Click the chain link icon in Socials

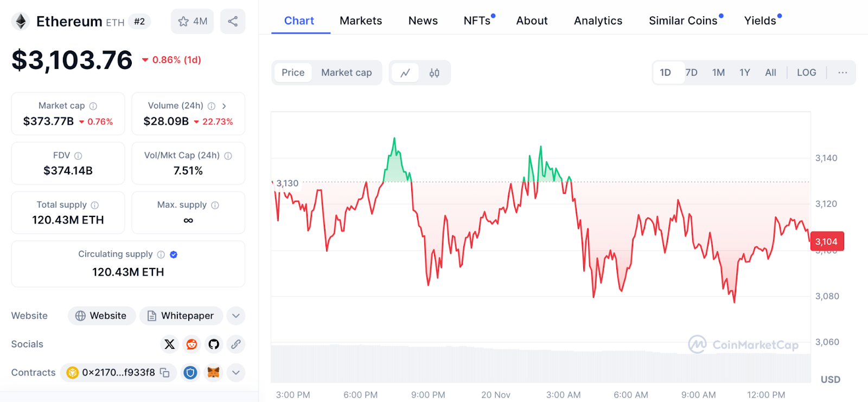point(235,344)
